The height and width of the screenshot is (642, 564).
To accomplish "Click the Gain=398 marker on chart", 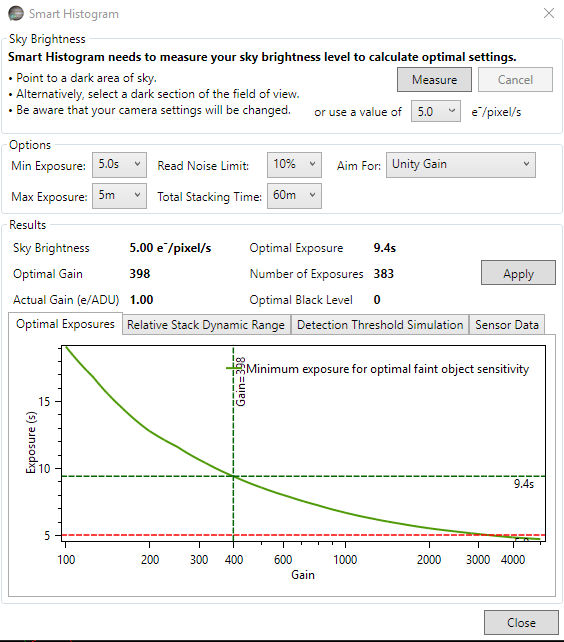I will 241,382.
